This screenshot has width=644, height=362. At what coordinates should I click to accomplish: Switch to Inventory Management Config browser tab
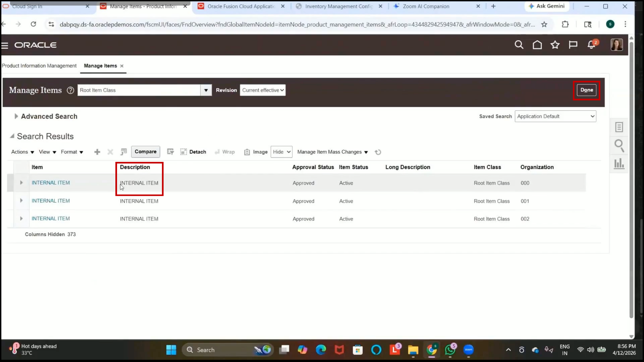(339, 6)
